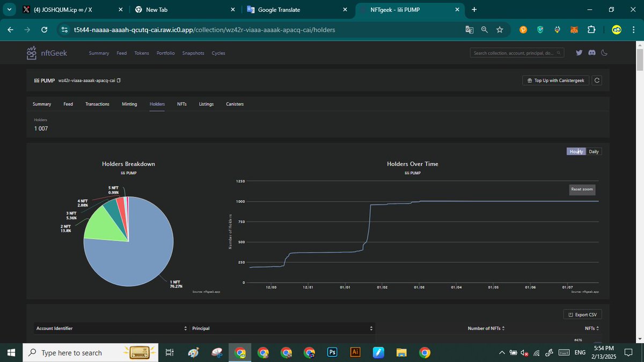This screenshot has height=362, width=644.
Task: Click the page vertical scrollbar
Action: (640, 60)
